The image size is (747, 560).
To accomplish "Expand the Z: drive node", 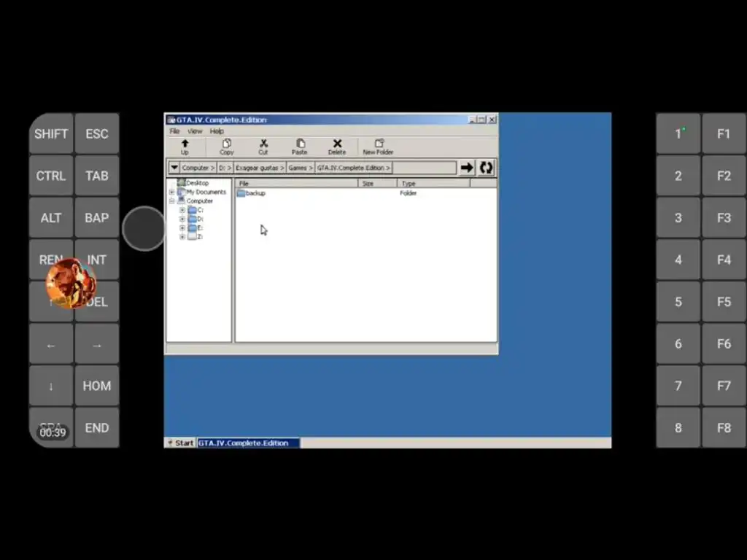I will (x=182, y=237).
